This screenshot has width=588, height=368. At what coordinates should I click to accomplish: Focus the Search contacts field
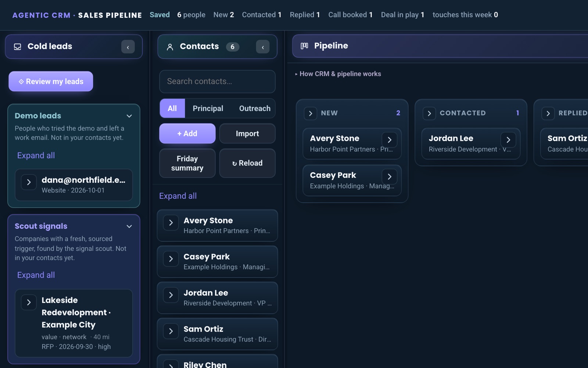coord(217,82)
